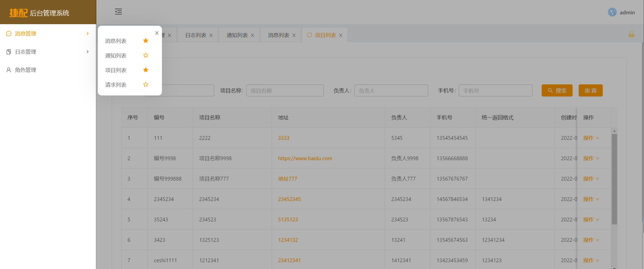Open the 23412341 address link
This screenshot has width=644, height=269.
coord(289,260)
